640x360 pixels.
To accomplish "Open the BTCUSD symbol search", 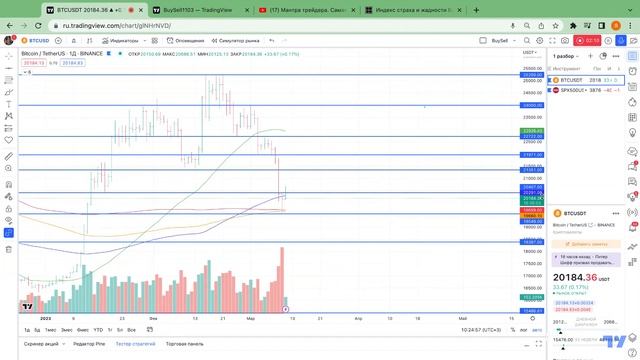I will click(36, 40).
